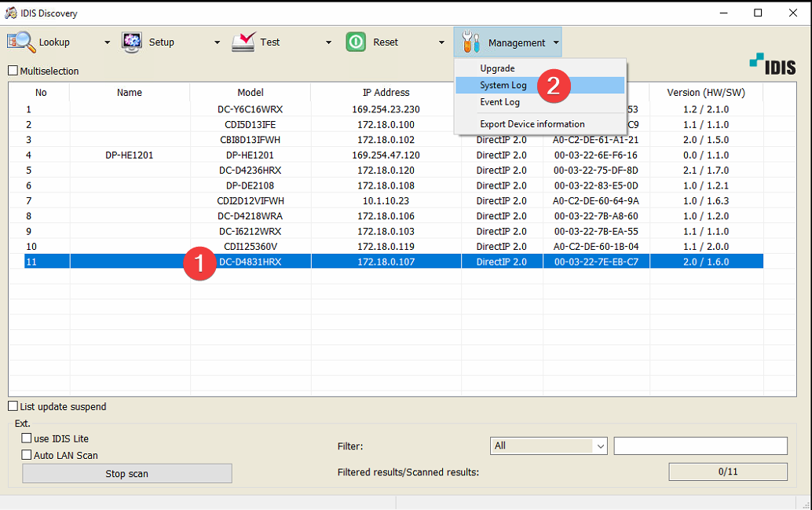The image size is (812, 510).
Task: Click the version cell 1.1 / 2.0.0
Action: click(706, 246)
